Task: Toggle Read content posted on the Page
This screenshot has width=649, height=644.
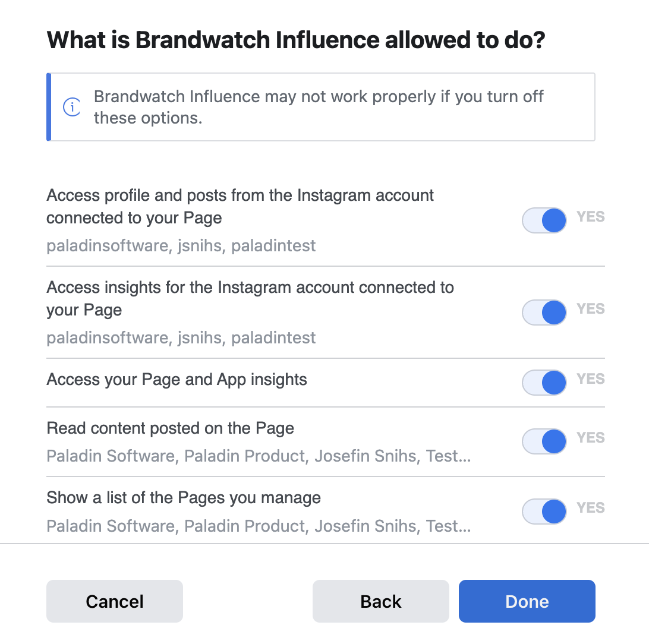Action: [x=544, y=441]
